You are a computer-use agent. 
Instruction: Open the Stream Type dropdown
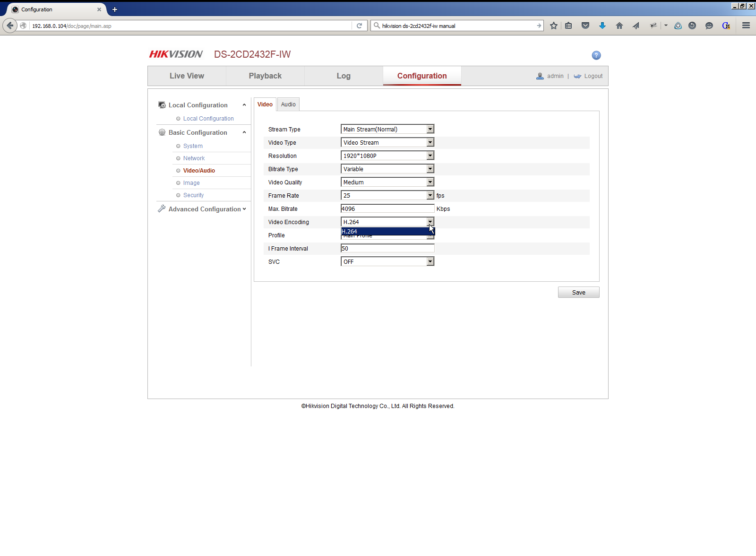pyautogui.click(x=387, y=129)
